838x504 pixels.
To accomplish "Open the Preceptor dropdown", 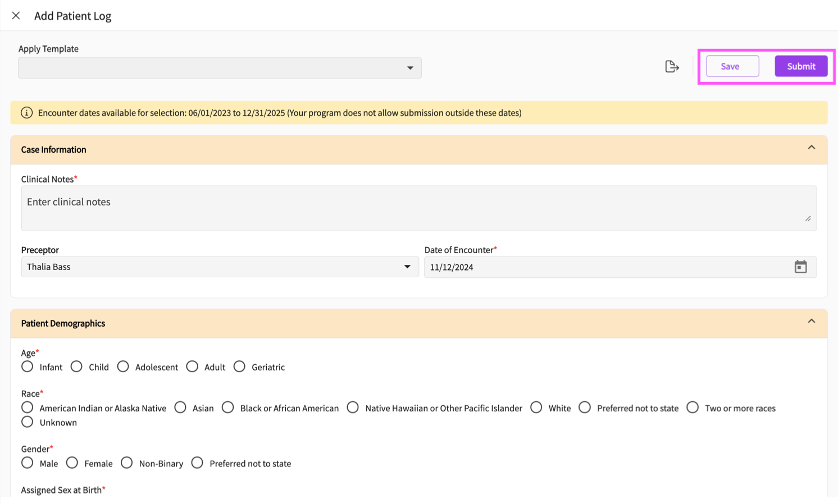I will (x=220, y=267).
